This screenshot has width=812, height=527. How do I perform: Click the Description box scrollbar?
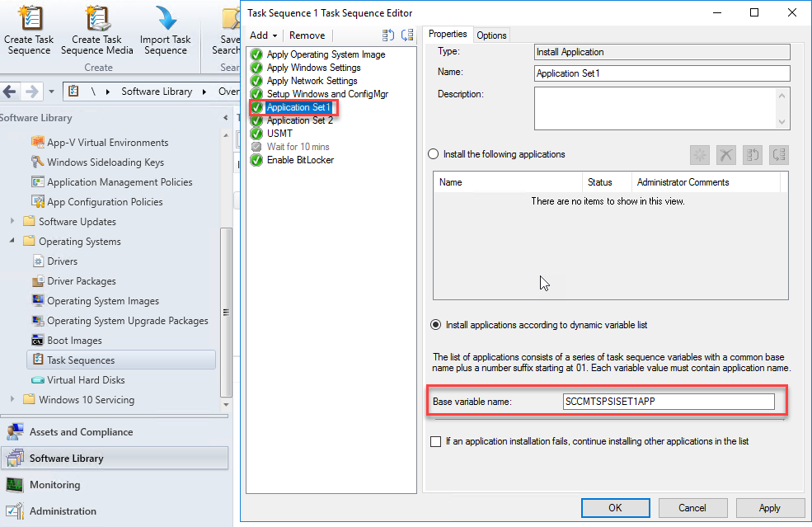[782, 109]
